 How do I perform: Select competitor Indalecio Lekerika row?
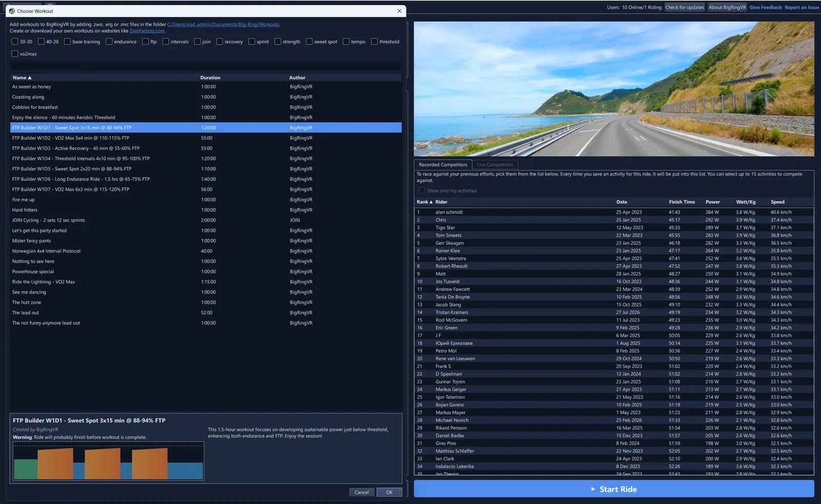(x=614, y=467)
